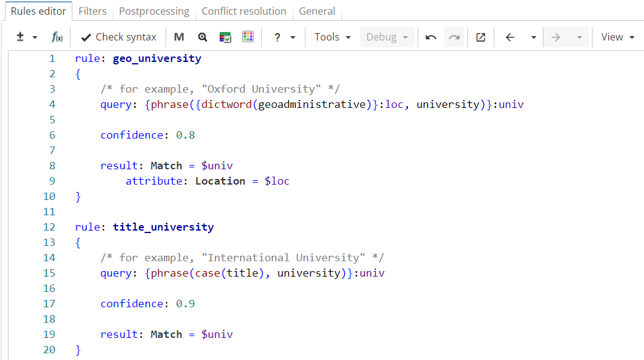This screenshot has width=644, height=360.
Task: Open the Tools dropdown menu
Action: 331,37
